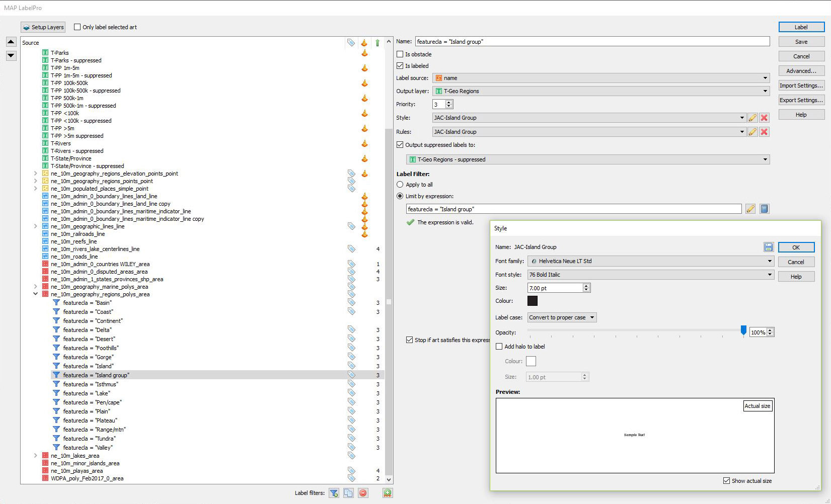Expand the ne_10m_populated_places_simple_point layer

coord(35,189)
